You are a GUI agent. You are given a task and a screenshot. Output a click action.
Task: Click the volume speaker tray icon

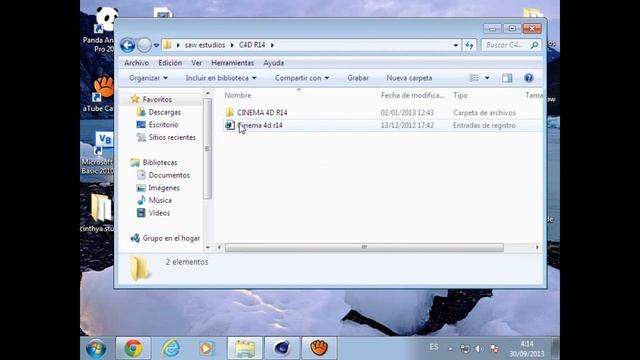click(479, 349)
